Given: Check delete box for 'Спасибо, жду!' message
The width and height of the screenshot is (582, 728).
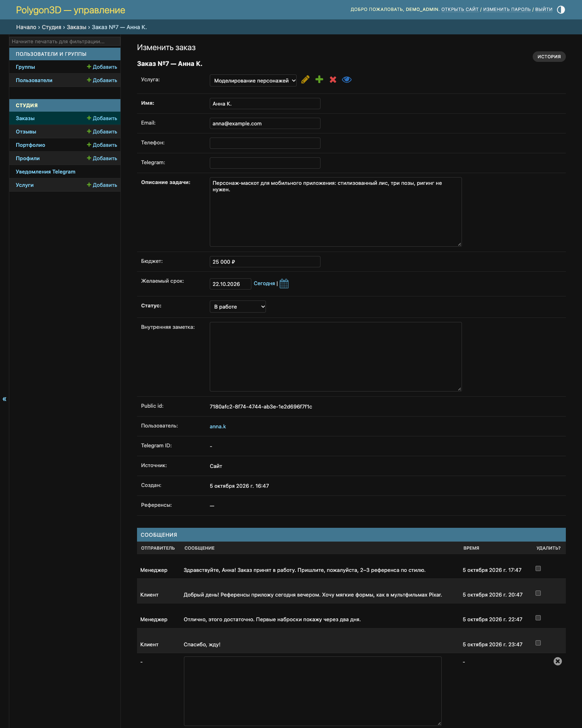Looking at the screenshot, I should (x=538, y=643).
